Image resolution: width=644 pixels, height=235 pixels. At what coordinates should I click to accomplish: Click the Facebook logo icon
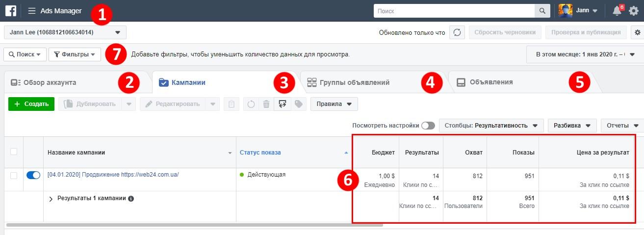click(x=10, y=11)
